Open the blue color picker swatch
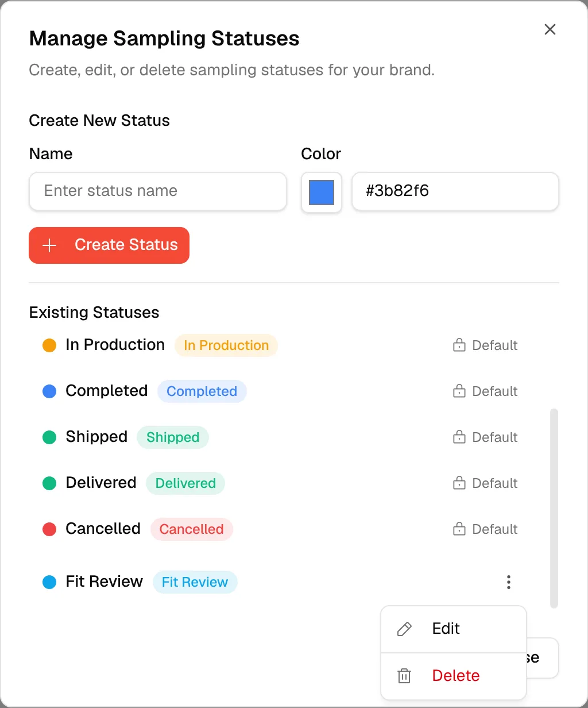Viewport: 588px width, 708px height. click(322, 192)
